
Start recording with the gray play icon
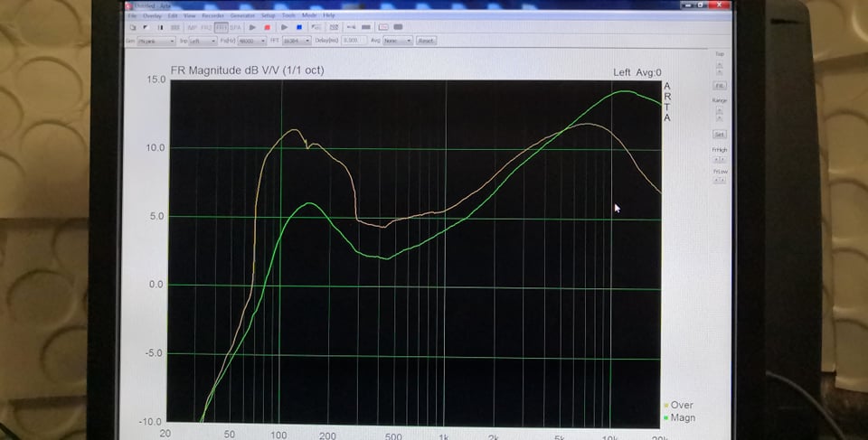click(x=253, y=28)
